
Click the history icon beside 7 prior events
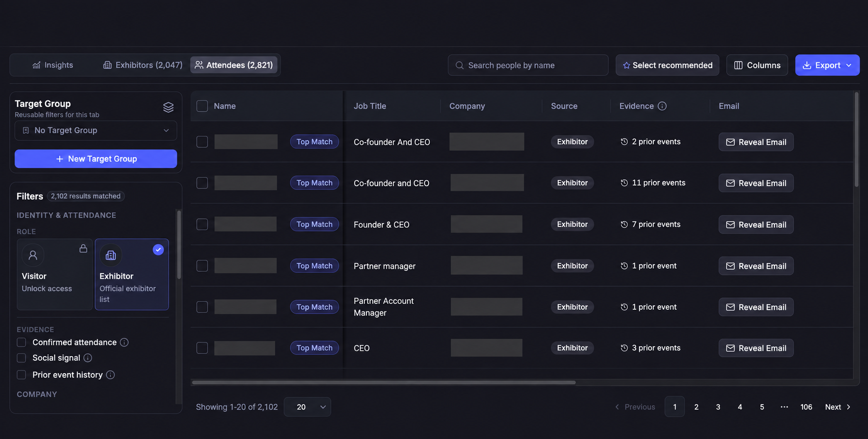click(x=624, y=224)
